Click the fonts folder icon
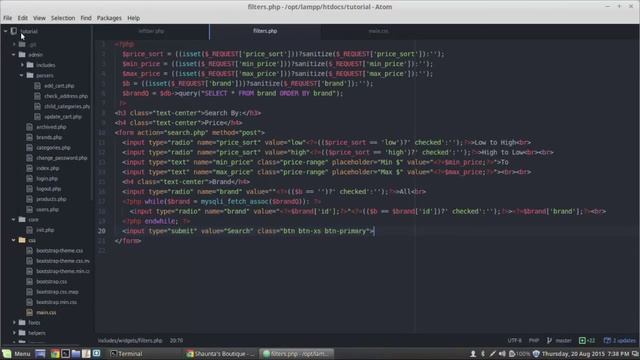640x360 pixels. [22, 322]
